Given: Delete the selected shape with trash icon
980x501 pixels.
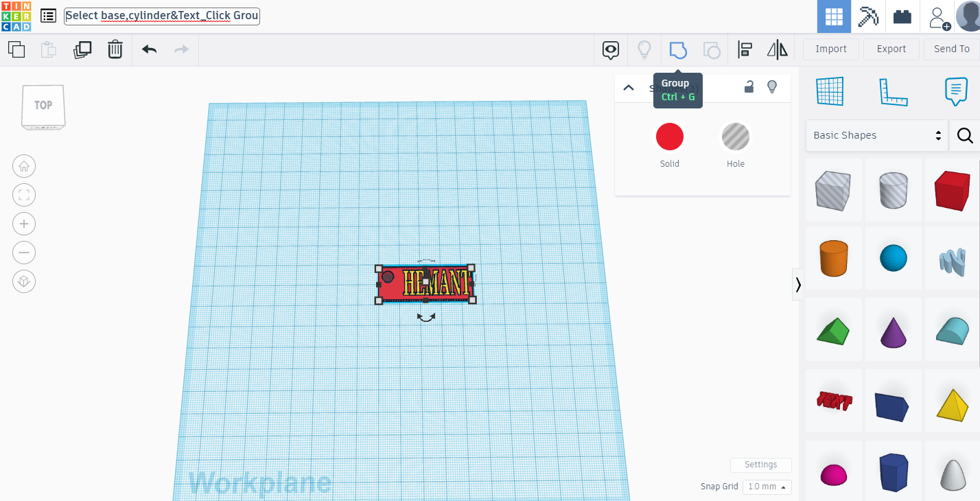Looking at the screenshot, I should tap(115, 49).
